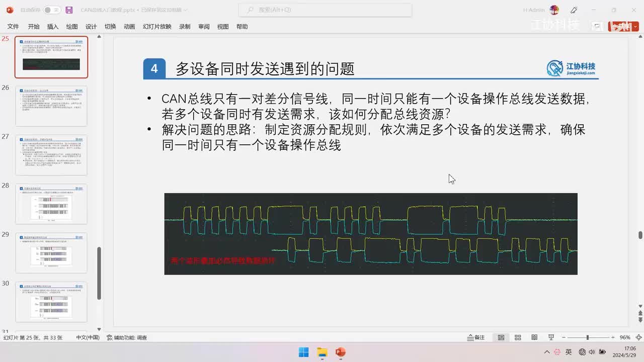Click the 英 input method indicator
The width and height of the screenshot is (644, 362).
coord(569,352)
